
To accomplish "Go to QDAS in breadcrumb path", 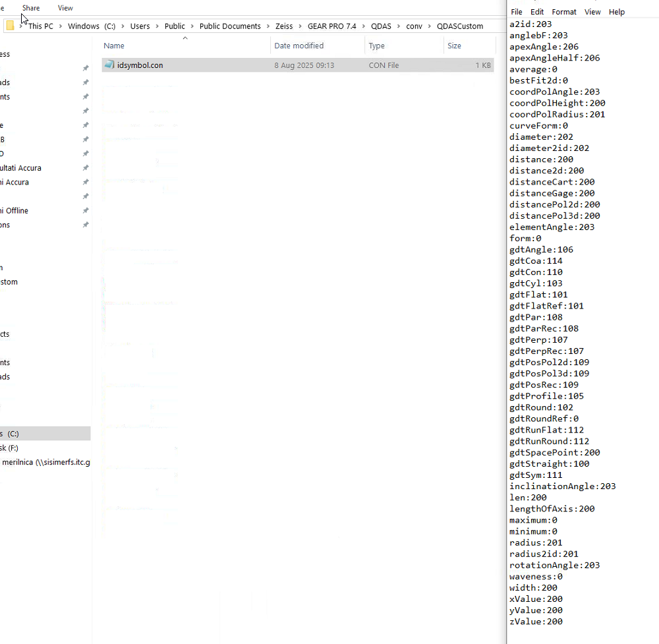I will click(x=381, y=26).
